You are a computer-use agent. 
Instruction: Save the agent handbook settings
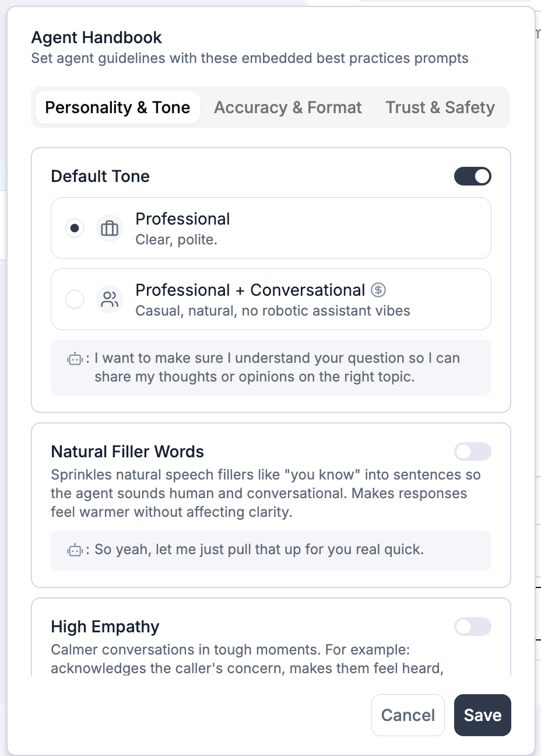[x=483, y=715]
